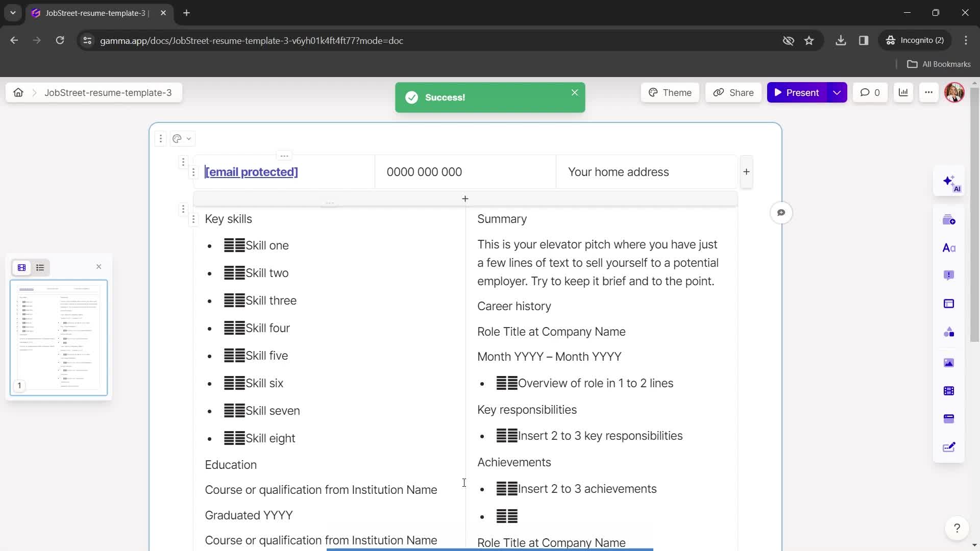Click the JobStreet-resume-template-3 breadcrumb link
This screenshot has height=551, width=980.
pyautogui.click(x=108, y=93)
